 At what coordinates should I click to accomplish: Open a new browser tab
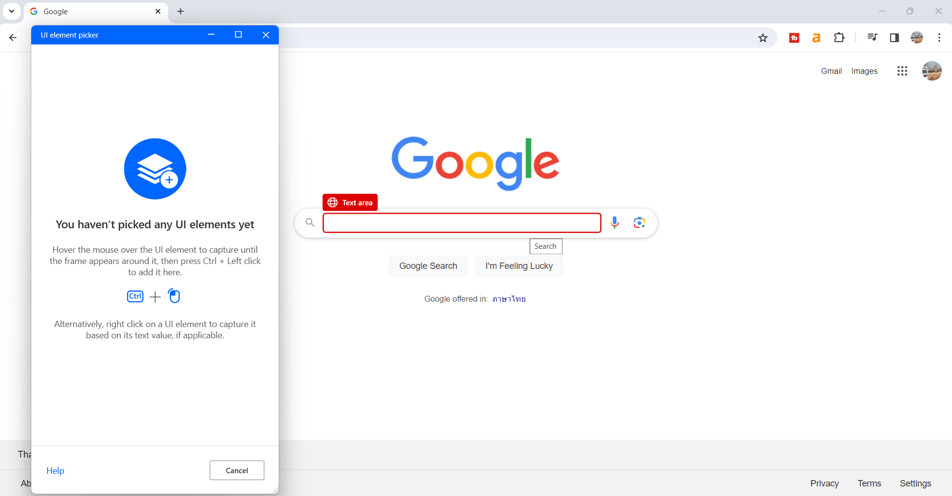coord(180,12)
